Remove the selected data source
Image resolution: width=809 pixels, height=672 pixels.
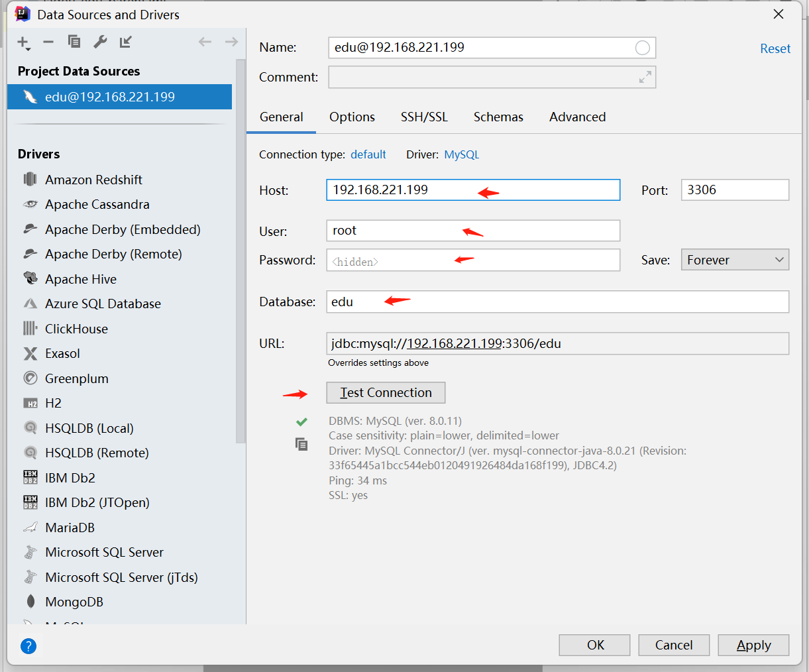click(x=48, y=41)
